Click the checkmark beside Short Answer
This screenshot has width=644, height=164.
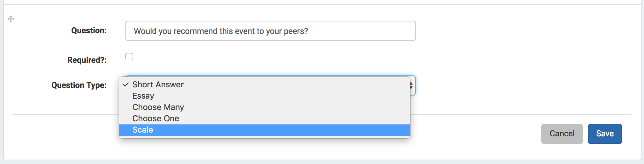click(x=126, y=85)
